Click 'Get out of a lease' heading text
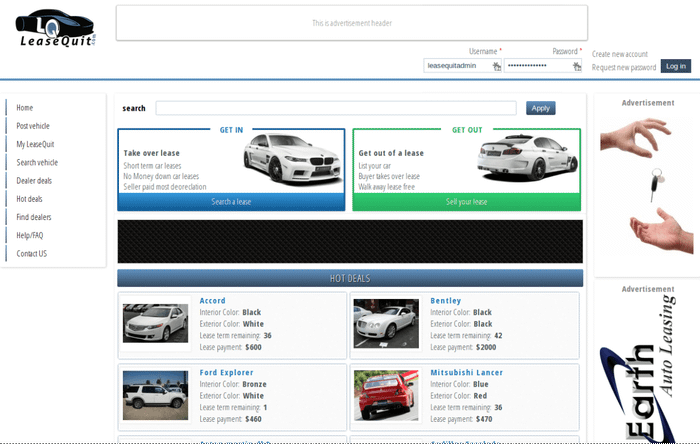700x444 pixels. pos(391,153)
